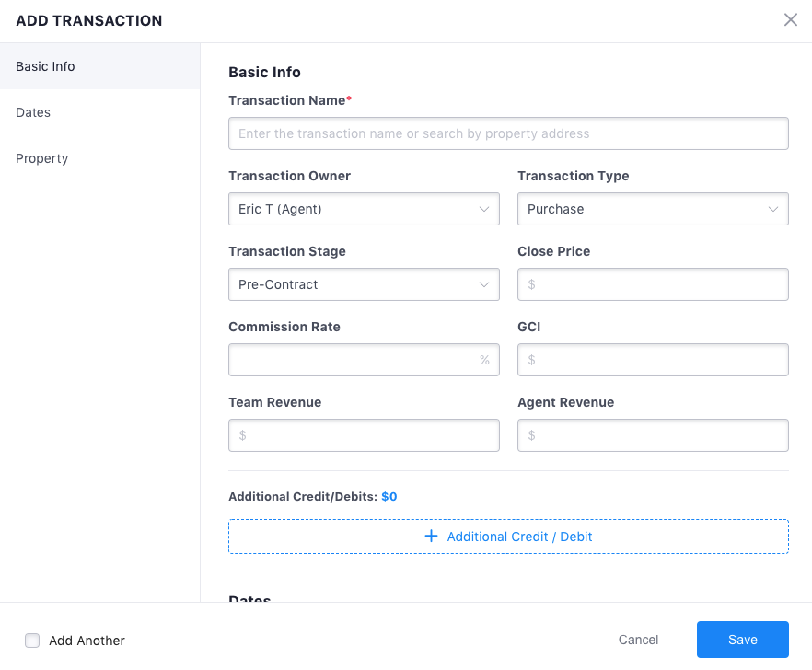Click the Commission Rate label
812x670 pixels.
[x=284, y=327]
